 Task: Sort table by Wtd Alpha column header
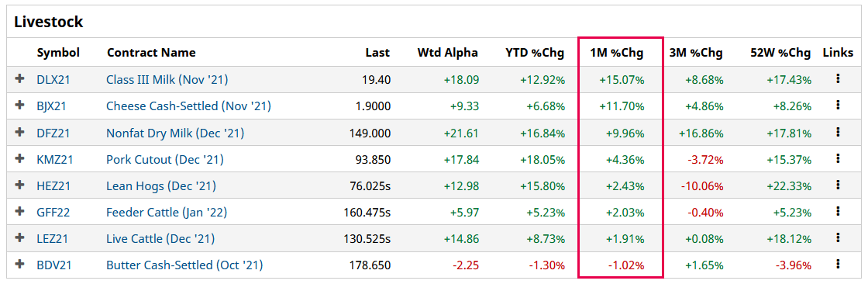(x=448, y=53)
